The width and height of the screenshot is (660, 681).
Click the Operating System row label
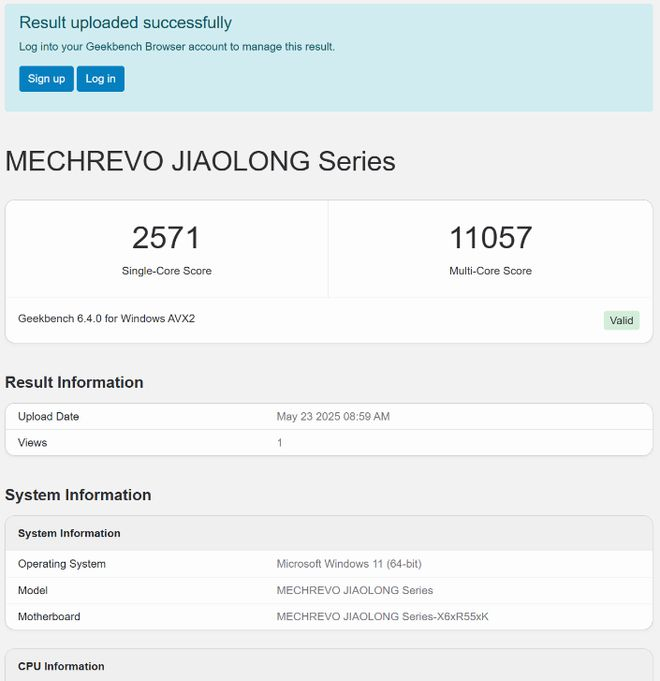[62, 564]
